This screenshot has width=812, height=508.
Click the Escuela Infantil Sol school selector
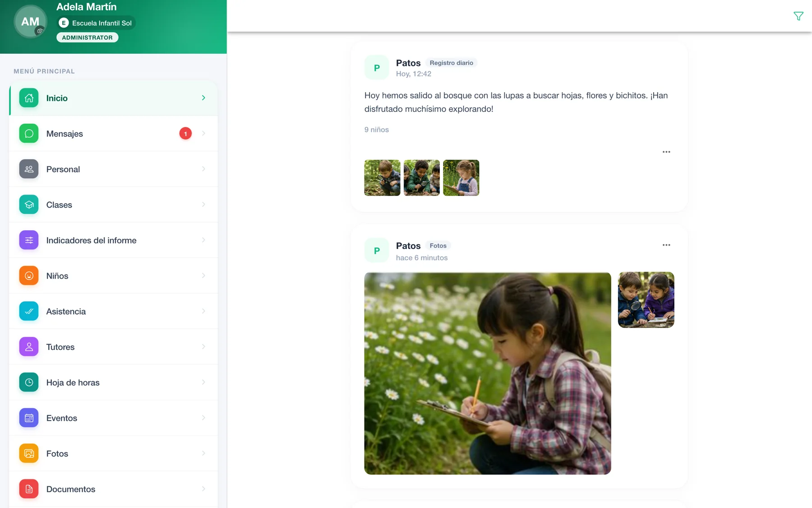[x=96, y=23]
